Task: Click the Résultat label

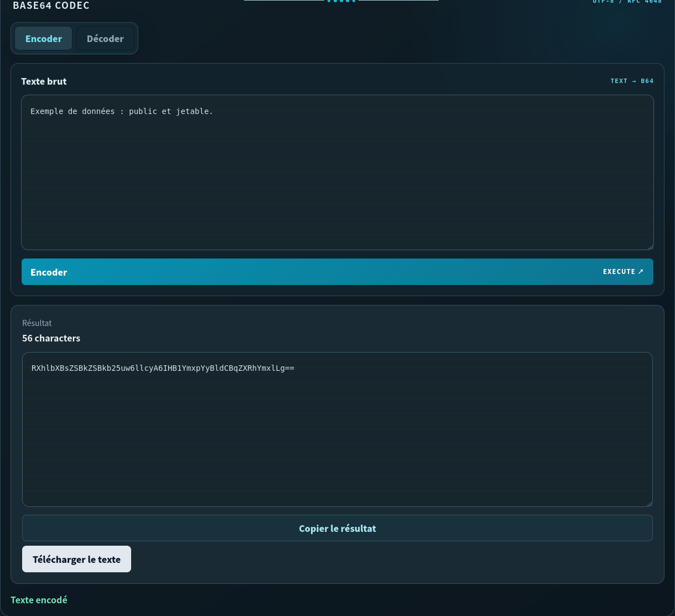Action: coord(37,323)
